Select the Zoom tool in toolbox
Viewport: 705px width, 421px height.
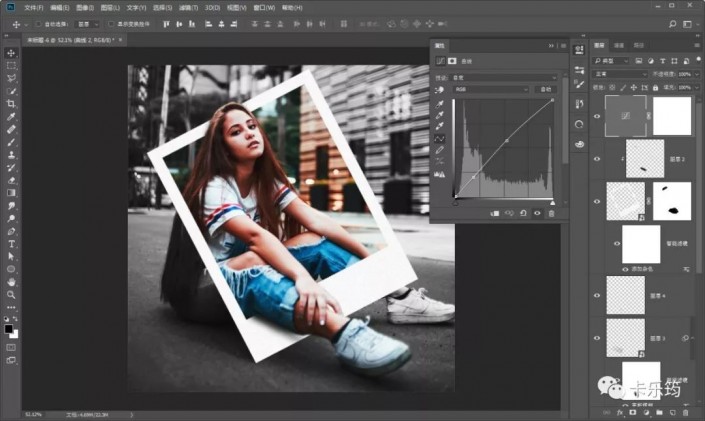tap(11, 295)
